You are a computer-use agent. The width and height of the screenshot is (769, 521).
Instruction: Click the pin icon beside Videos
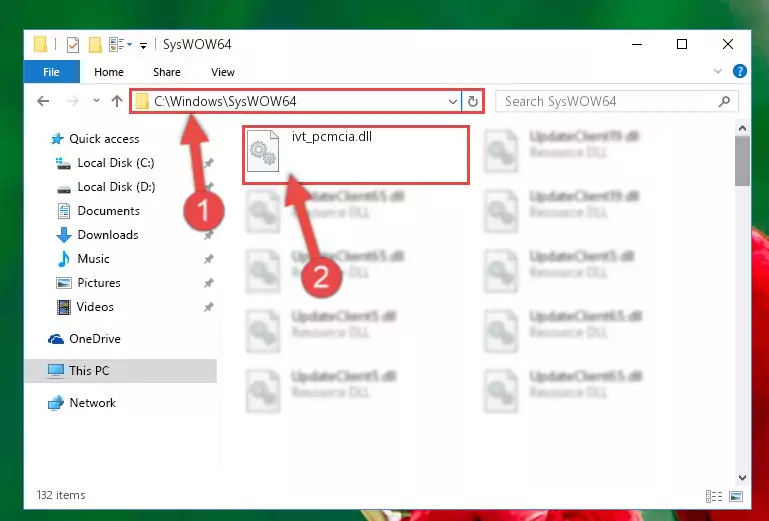pyautogui.click(x=208, y=307)
